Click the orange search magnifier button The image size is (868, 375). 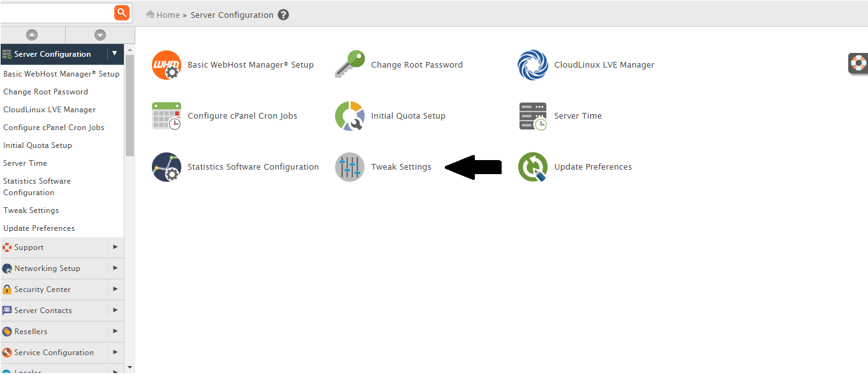(x=121, y=13)
